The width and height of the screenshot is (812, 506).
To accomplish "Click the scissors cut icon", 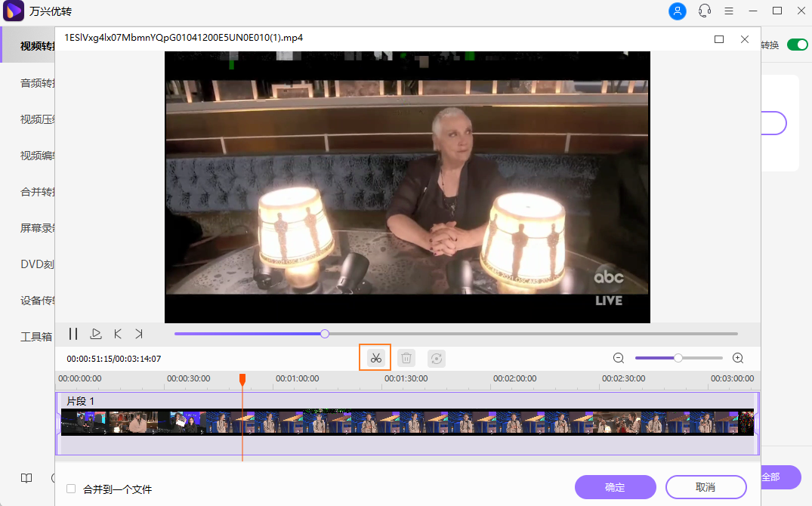I will 375,358.
